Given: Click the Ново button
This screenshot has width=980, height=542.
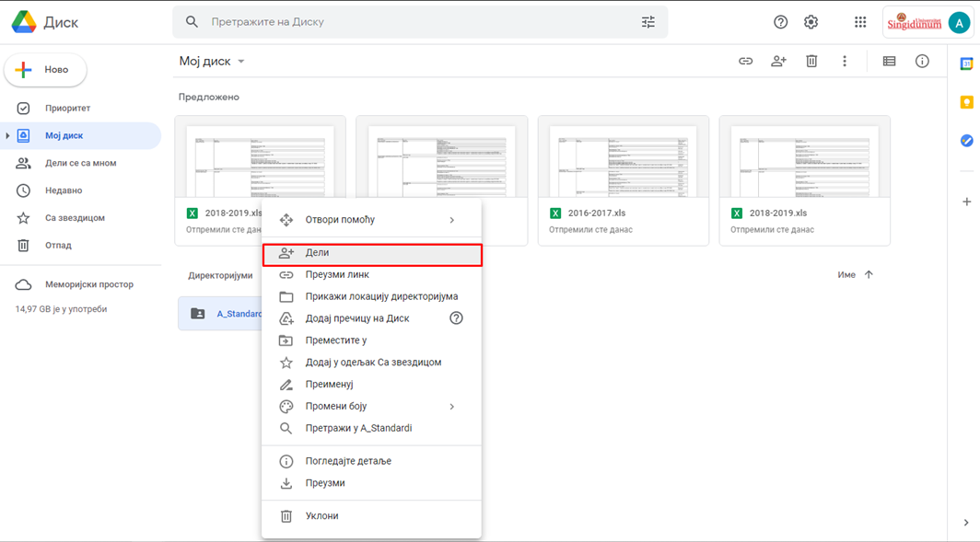Looking at the screenshot, I should [46, 70].
